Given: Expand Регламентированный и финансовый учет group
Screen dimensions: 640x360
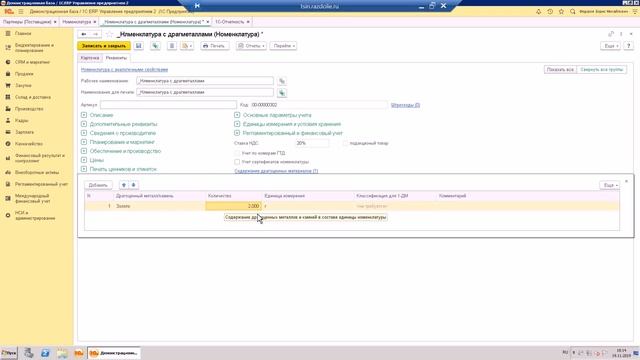Looking at the screenshot, I should tap(237, 133).
